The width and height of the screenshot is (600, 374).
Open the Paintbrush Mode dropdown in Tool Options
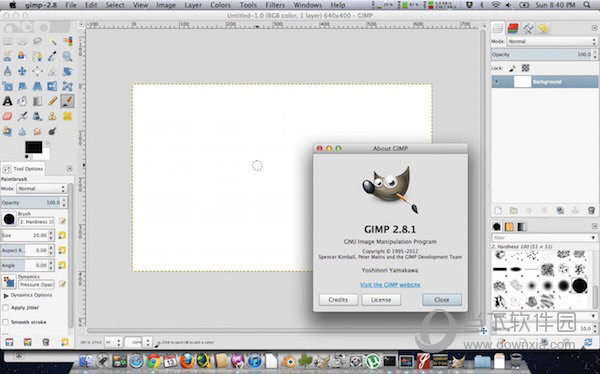click(x=41, y=189)
